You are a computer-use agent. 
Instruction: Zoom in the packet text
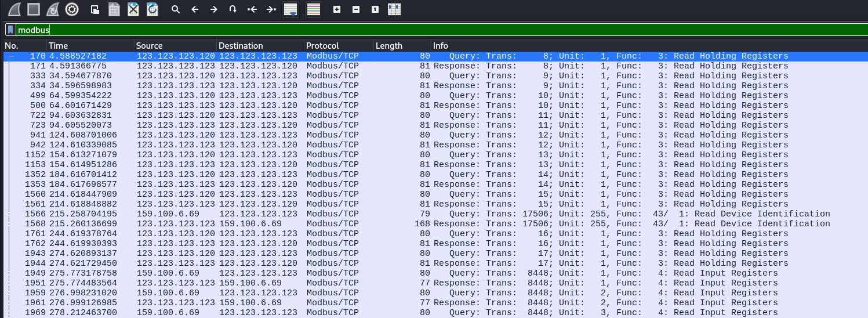337,9
